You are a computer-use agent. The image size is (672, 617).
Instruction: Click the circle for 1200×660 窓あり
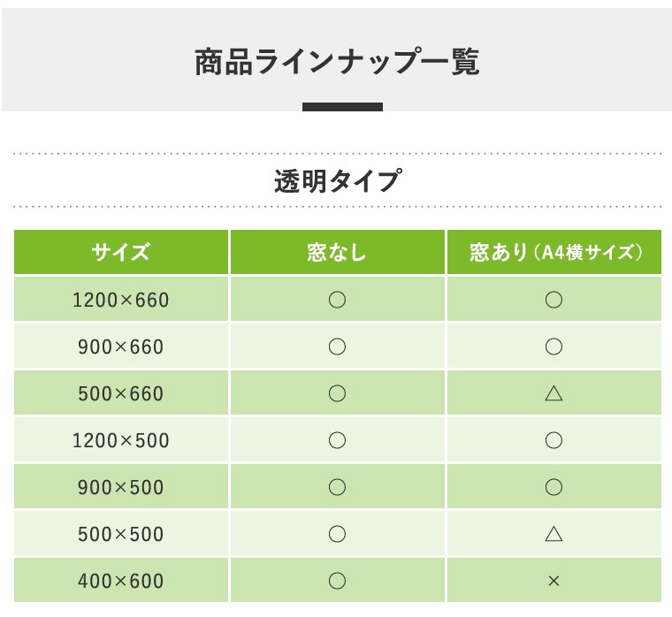pos(554,300)
